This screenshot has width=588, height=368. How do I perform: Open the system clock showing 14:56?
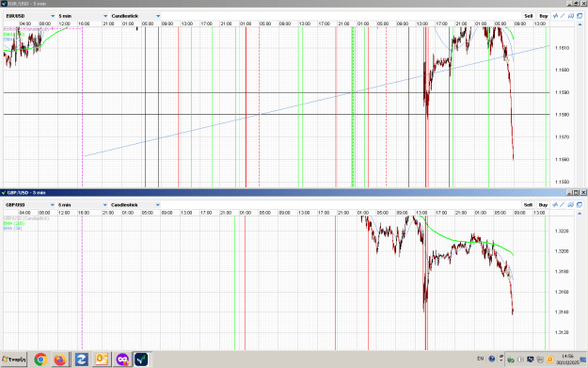567,360
